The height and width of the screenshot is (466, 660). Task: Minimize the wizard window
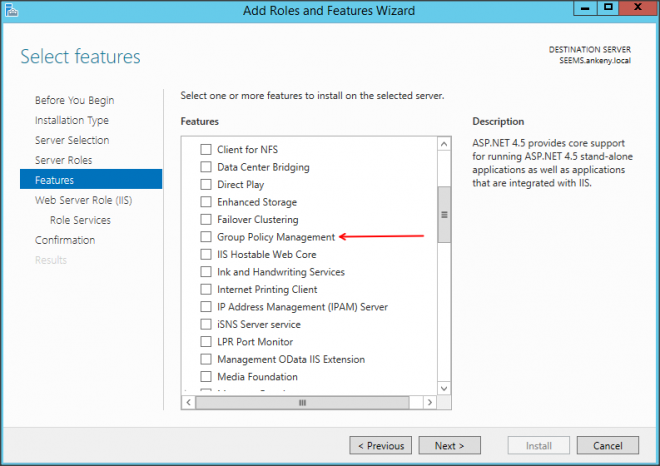pyautogui.click(x=583, y=9)
